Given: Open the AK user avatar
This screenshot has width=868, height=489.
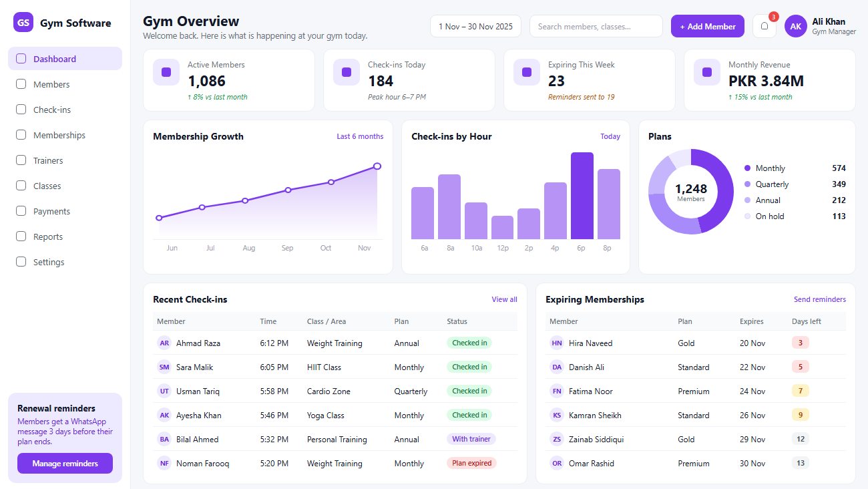Looking at the screenshot, I should (796, 26).
